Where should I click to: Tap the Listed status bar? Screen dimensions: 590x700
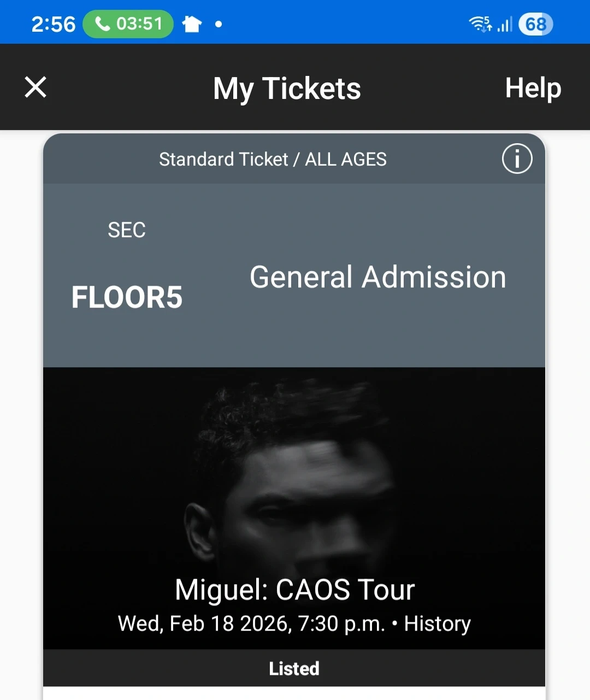pyautogui.click(x=294, y=668)
